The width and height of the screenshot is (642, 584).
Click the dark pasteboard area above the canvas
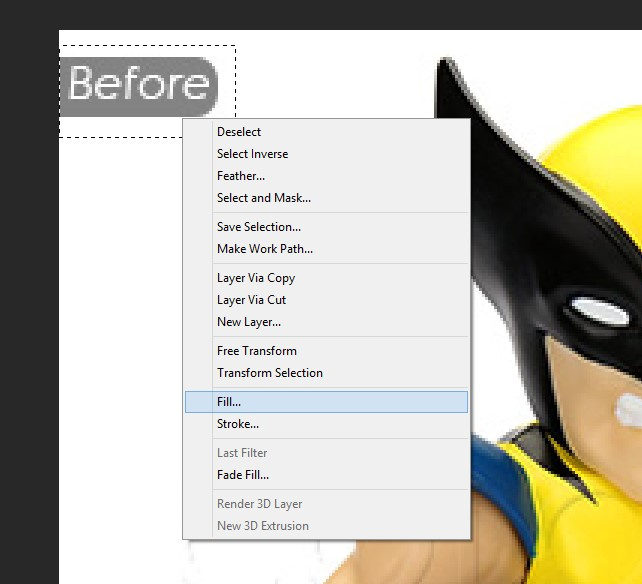[320, 14]
